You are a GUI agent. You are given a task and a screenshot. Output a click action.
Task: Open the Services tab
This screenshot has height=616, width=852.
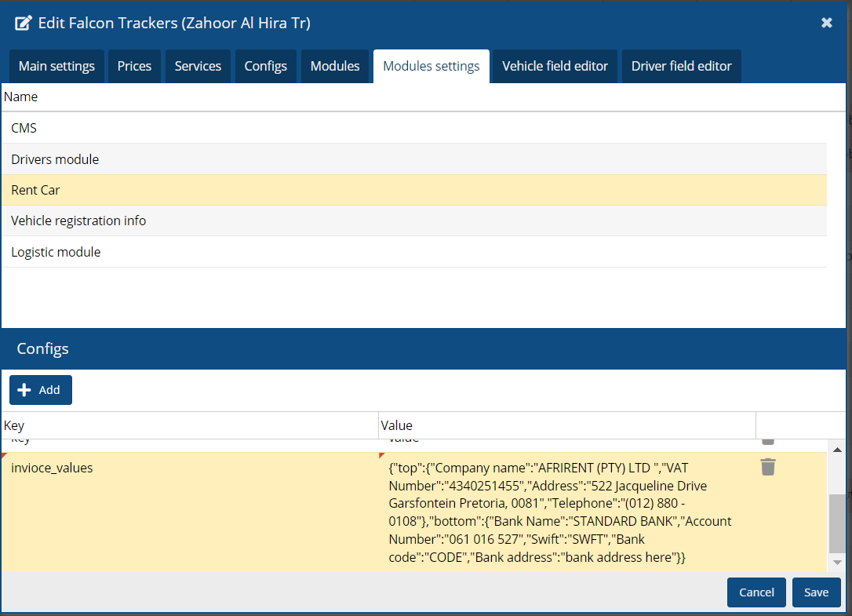point(198,67)
